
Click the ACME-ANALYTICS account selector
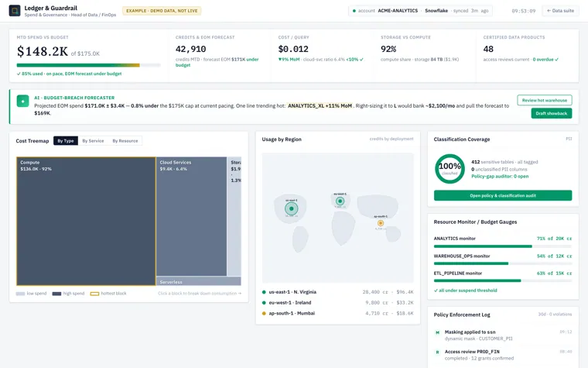(x=420, y=11)
